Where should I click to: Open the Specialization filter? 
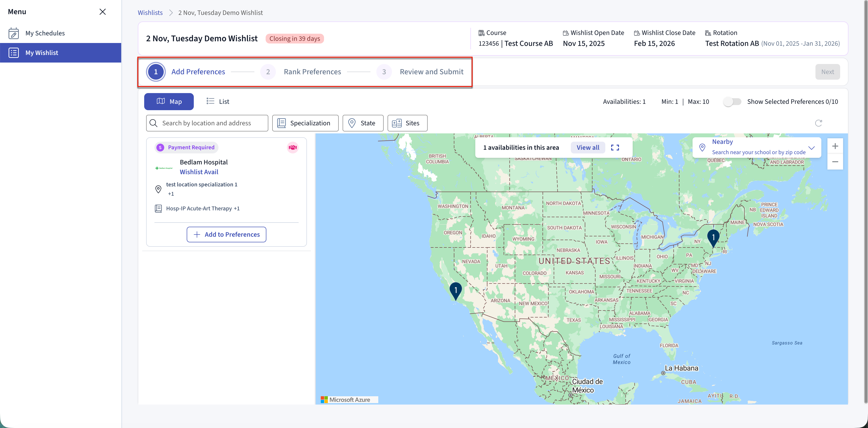tap(305, 123)
